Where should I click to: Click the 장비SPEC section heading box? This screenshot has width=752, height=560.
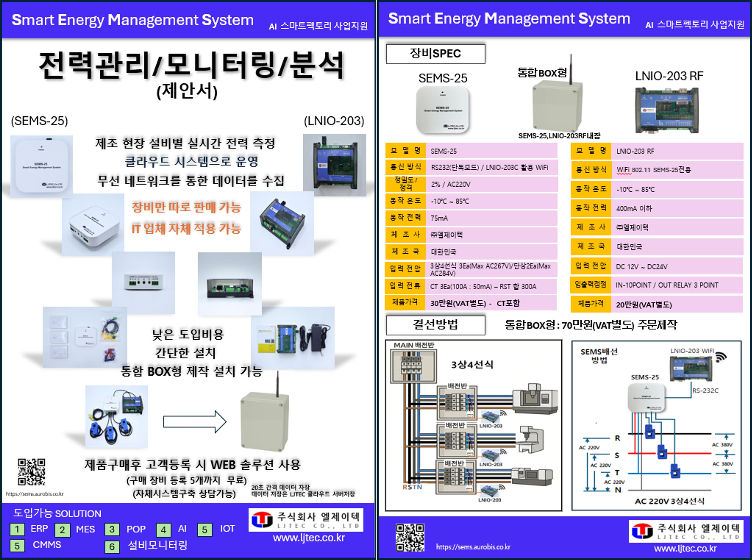tap(435, 54)
